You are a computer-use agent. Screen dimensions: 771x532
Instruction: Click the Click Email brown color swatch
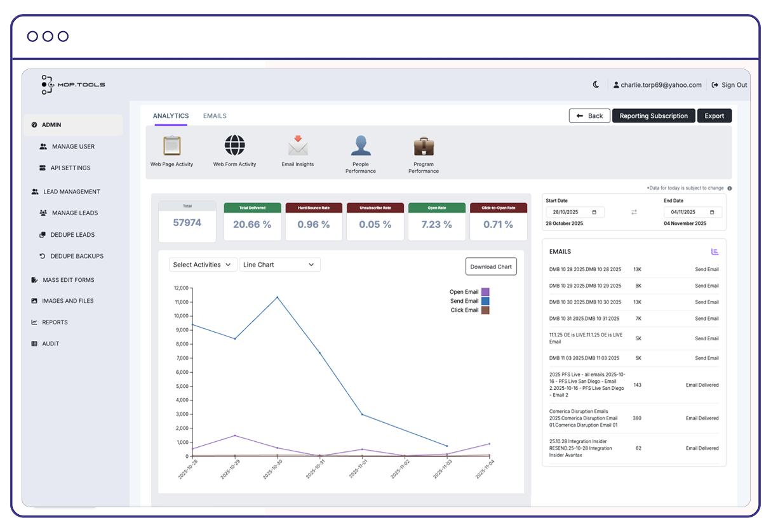pyautogui.click(x=485, y=310)
